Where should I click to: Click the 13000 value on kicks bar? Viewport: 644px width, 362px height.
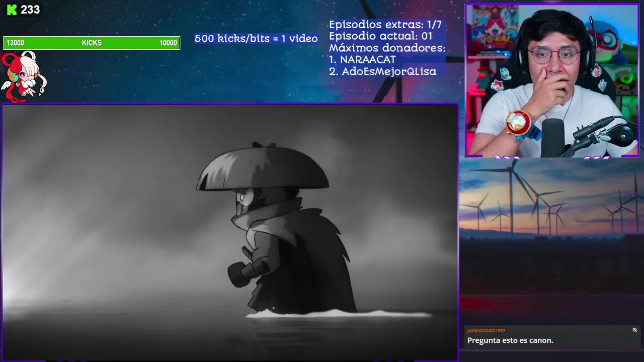click(x=16, y=43)
